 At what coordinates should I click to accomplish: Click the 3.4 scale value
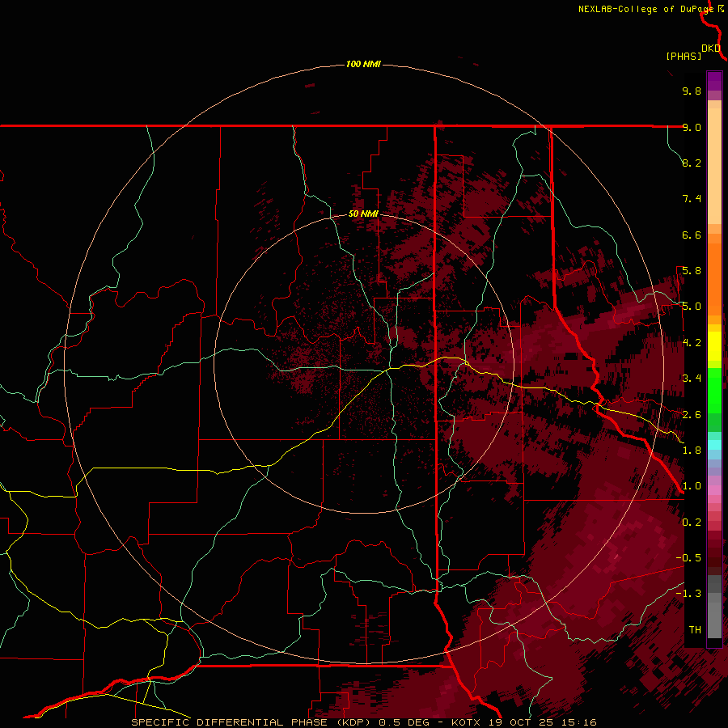692,379
